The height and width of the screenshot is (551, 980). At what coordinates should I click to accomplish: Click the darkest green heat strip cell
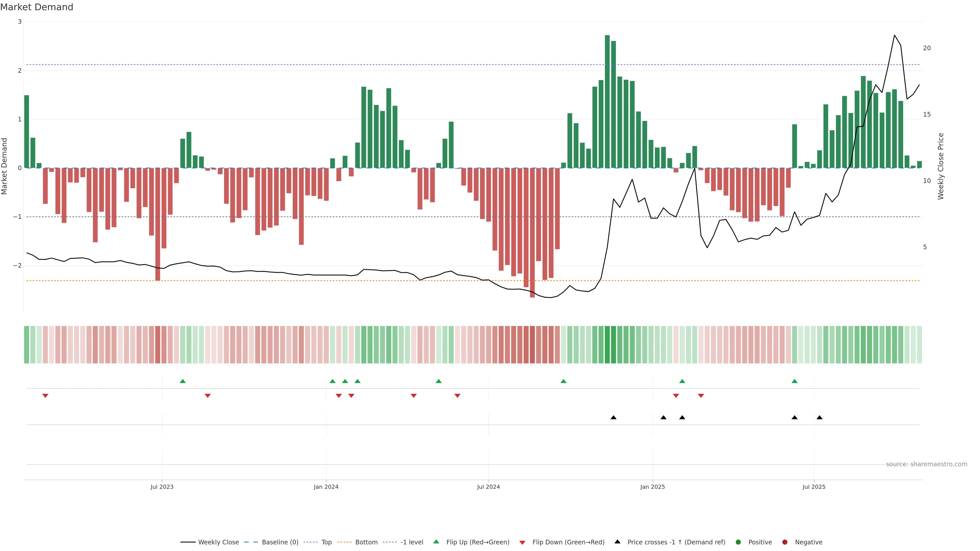tap(607, 345)
